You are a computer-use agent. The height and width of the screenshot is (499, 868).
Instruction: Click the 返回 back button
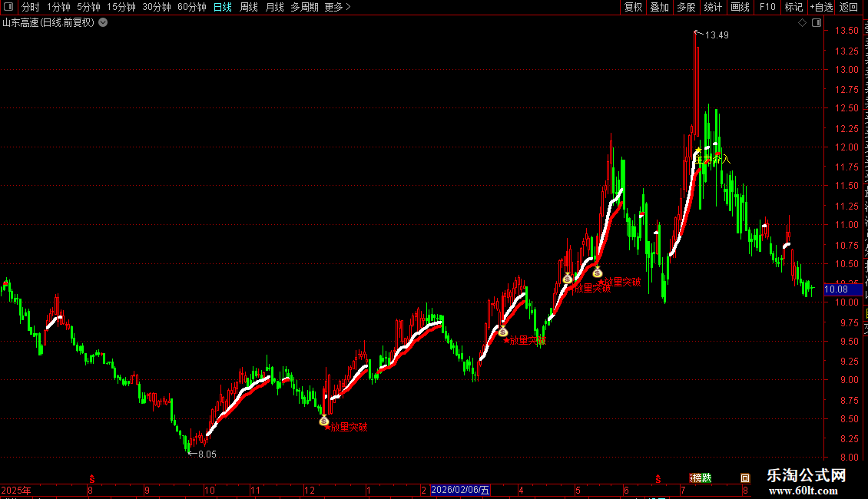click(x=849, y=7)
